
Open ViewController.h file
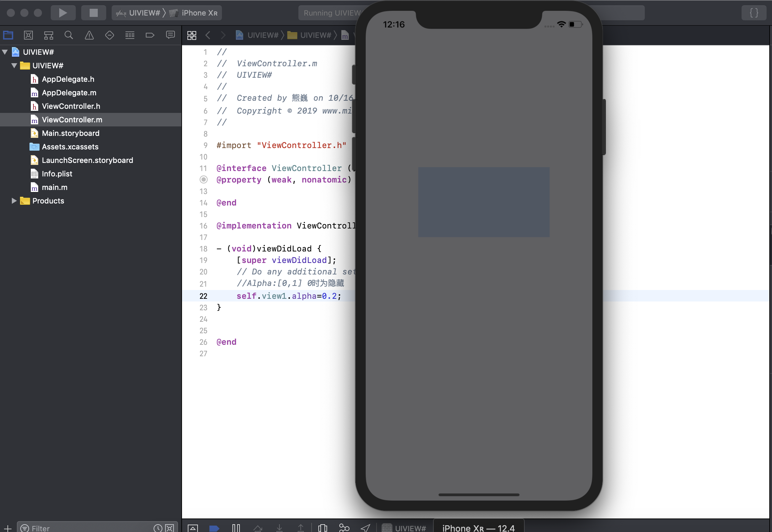[x=66, y=106]
